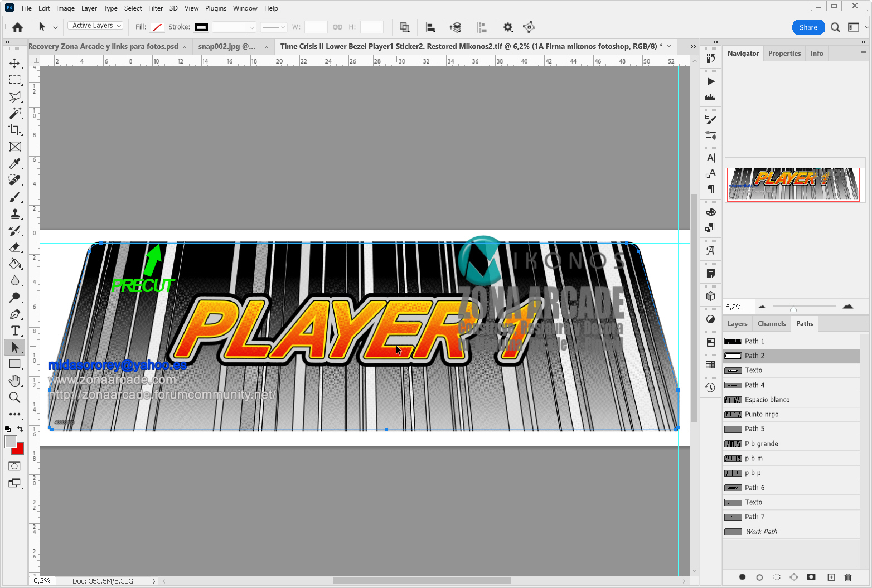This screenshot has height=588, width=872.
Task: Open the Active Layers dropdown
Action: pos(95,26)
